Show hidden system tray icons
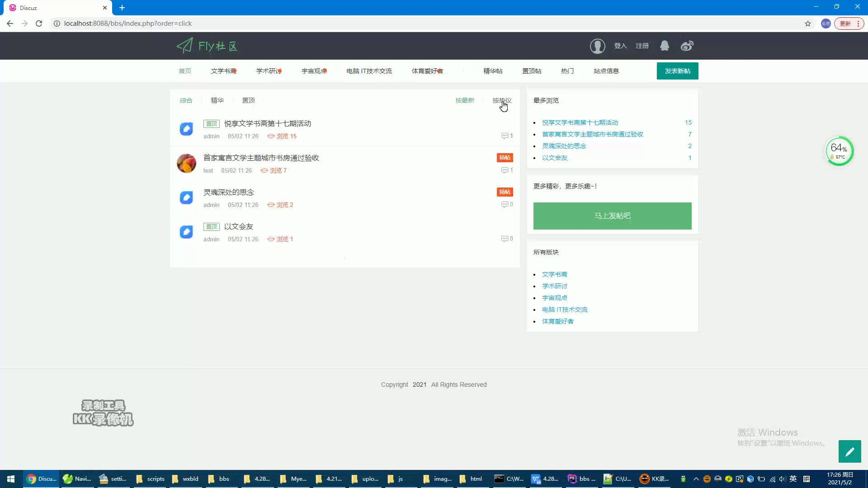Image resolution: width=868 pixels, height=488 pixels. click(696, 479)
